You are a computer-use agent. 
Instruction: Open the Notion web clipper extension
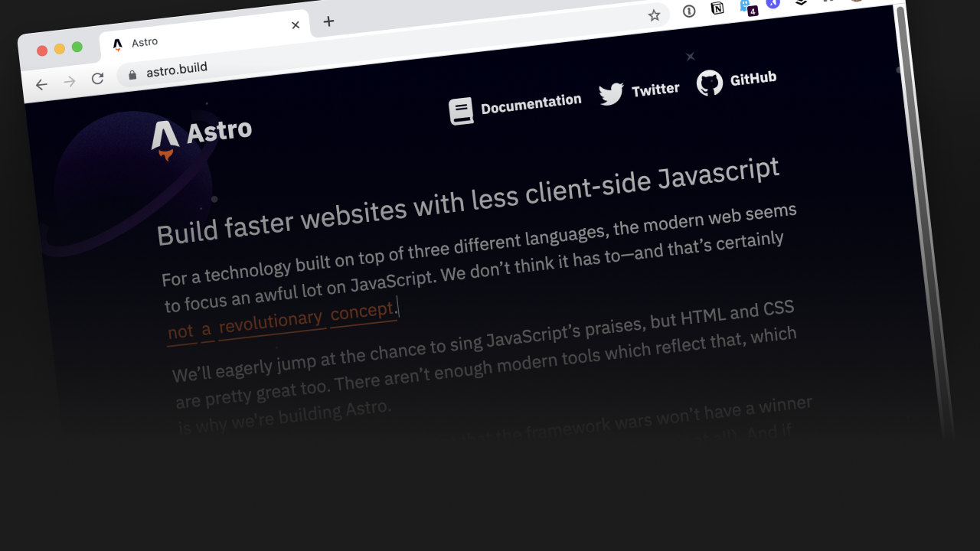[717, 8]
